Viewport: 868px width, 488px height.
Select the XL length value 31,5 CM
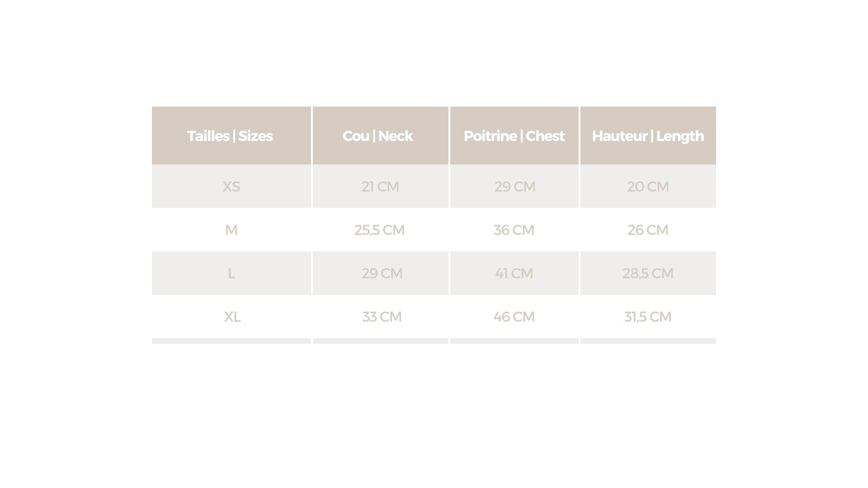coord(648,317)
